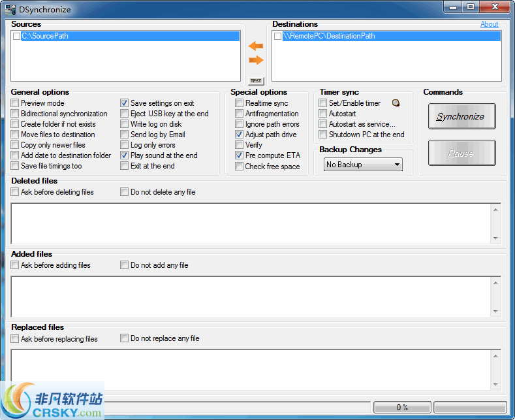Close the DSynchronize window
The height and width of the screenshot is (420, 515).
[495, 7]
